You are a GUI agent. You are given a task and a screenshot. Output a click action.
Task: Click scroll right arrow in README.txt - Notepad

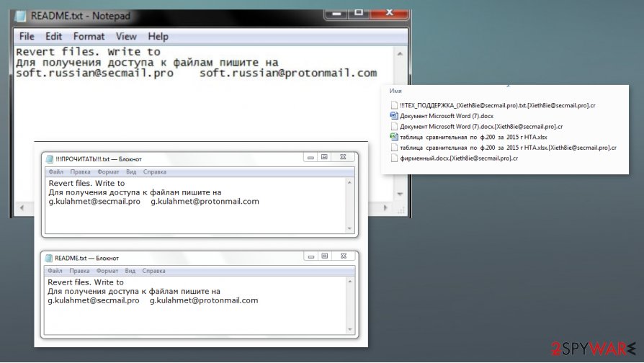[385, 208]
